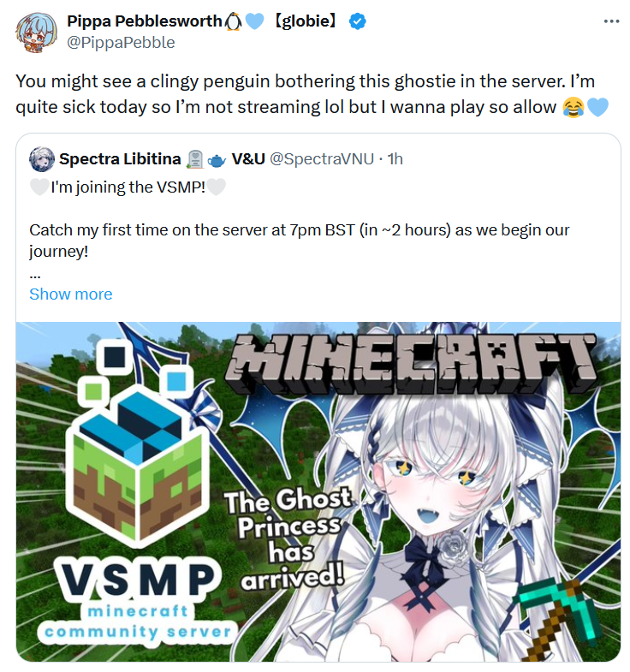
Task: Click the teapot emoji before V&U
Action: point(217,160)
